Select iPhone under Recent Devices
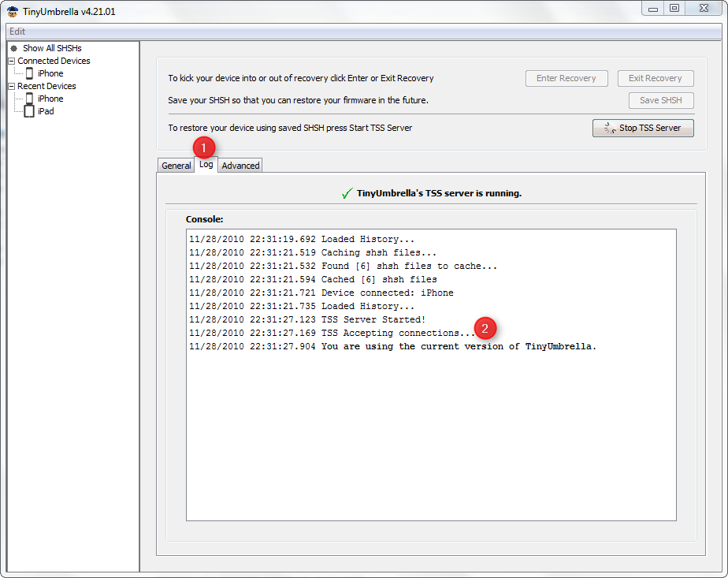Viewport: 728px width, 578px height. pos(50,99)
